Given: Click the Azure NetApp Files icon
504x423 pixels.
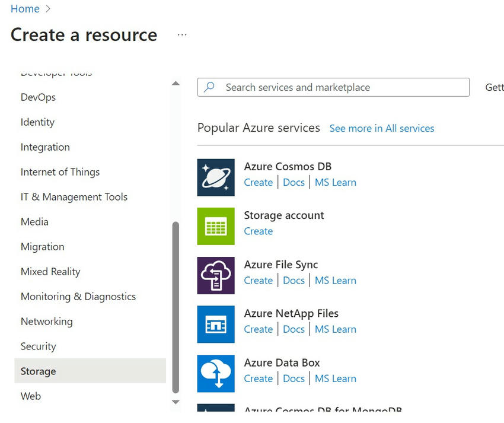Looking at the screenshot, I should 216,324.
